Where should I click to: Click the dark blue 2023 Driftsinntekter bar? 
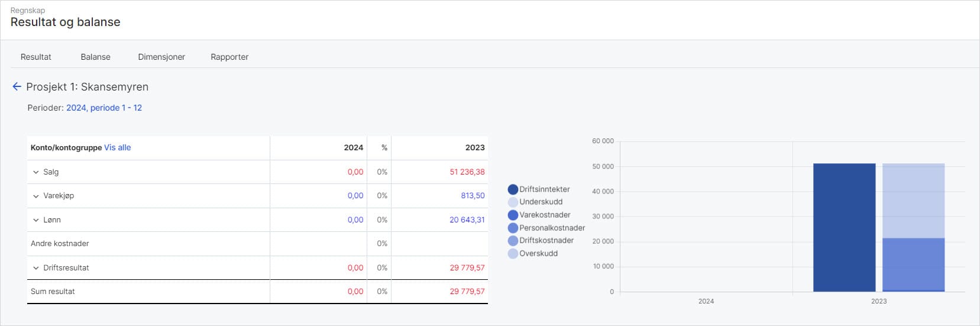coord(844,228)
